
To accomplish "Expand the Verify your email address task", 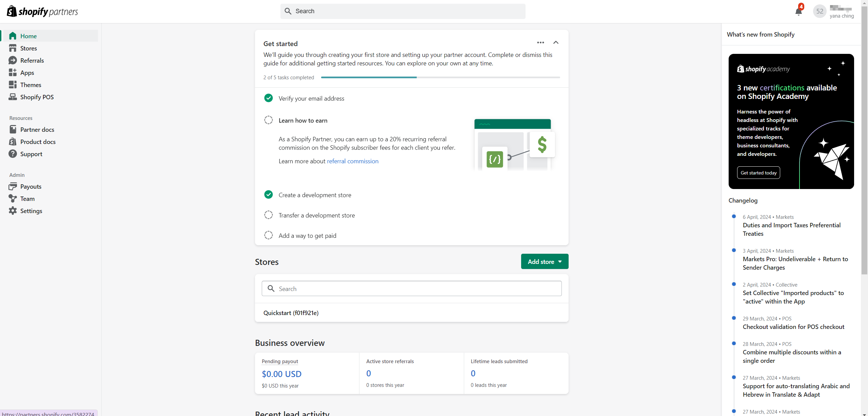I will [x=311, y=99].
